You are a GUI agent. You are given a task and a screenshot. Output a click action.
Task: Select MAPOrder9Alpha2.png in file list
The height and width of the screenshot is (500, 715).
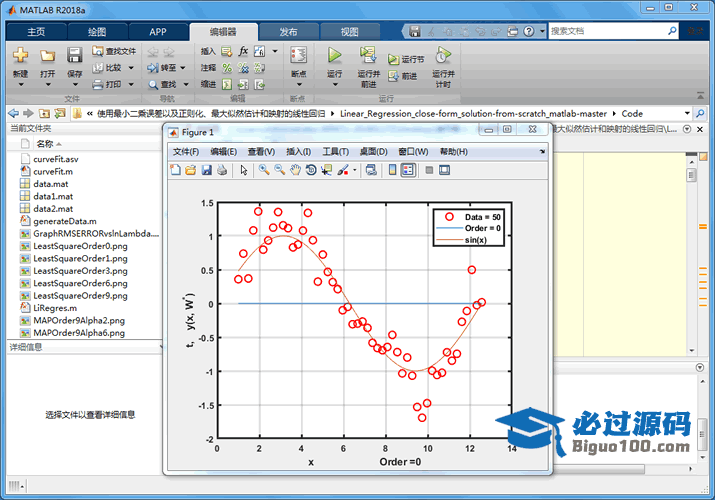79,320
